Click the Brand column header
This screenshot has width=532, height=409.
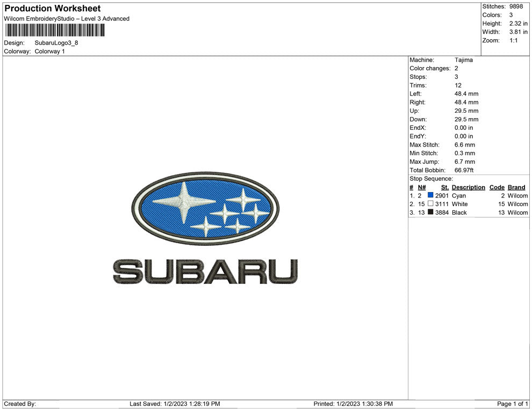pyautogui.click(x=516, y=187)
